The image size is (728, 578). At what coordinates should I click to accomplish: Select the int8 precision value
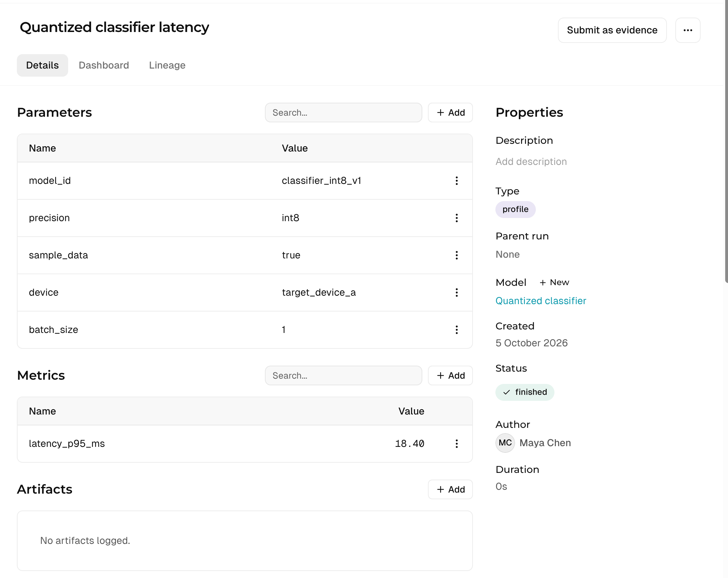291,218
